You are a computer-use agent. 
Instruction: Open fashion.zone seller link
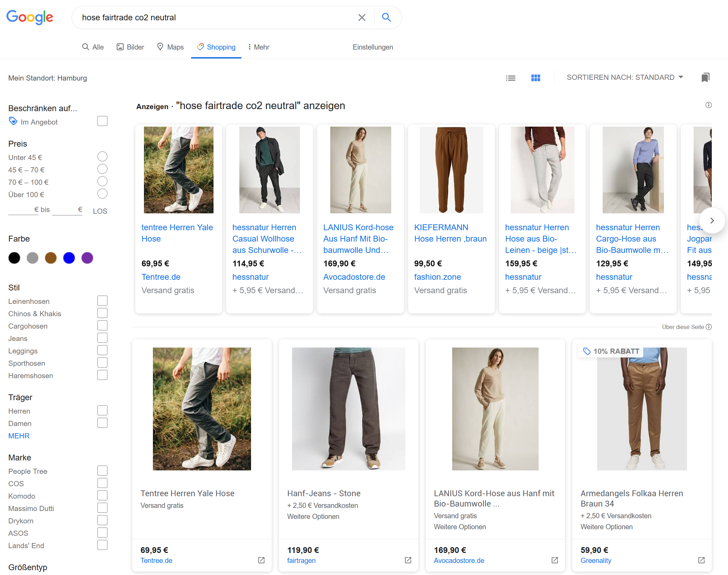(437, 277)
